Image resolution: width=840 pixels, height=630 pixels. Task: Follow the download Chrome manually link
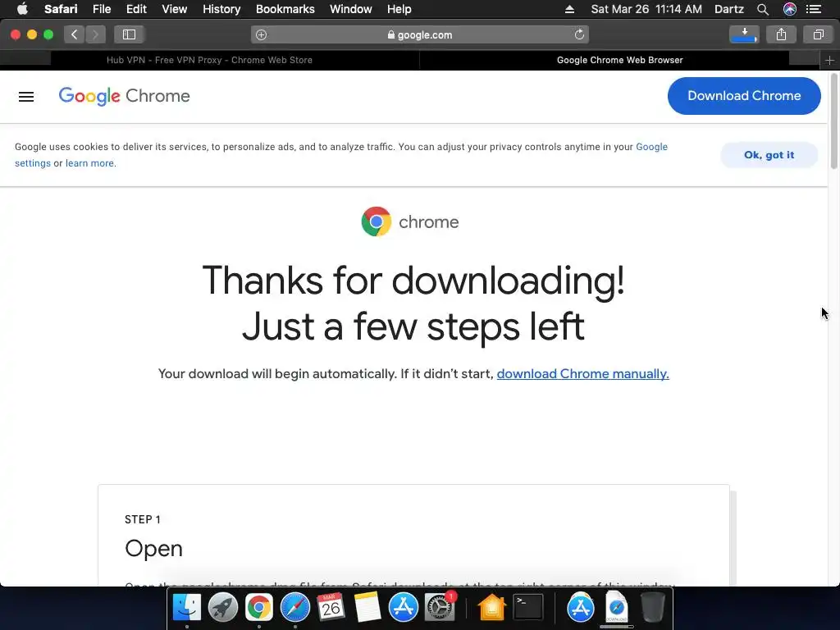pos(583,373)
